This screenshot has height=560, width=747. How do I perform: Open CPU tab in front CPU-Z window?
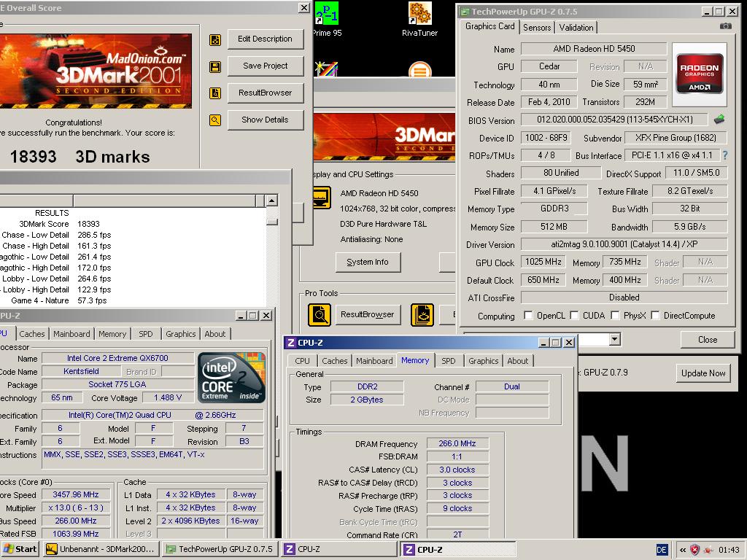[302, 361]
